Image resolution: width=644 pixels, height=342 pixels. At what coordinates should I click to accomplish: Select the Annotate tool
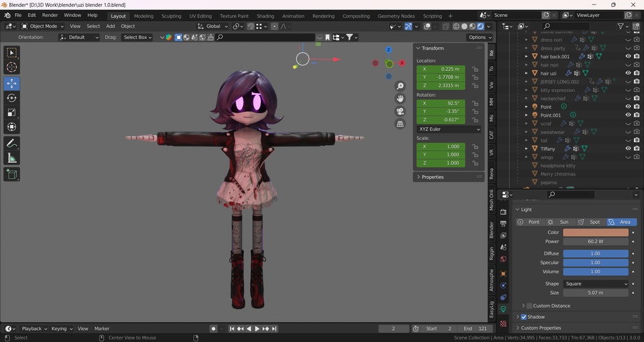point(11,143)
